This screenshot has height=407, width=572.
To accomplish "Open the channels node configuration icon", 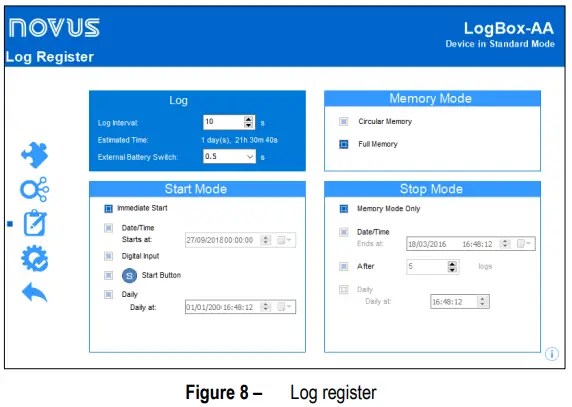I will coord(34,189).
